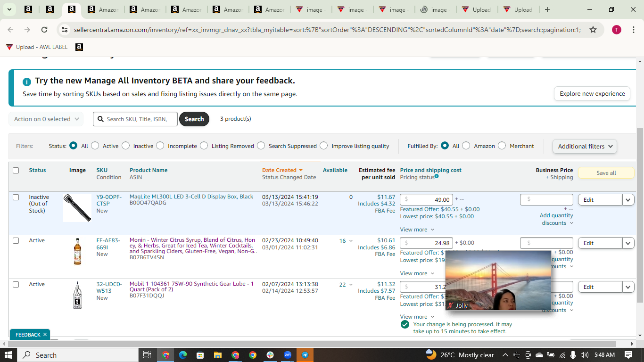Open Telegram from the taskbar
Image resolution: width=644 pixels, height=362 pixels.
point(305,355)
